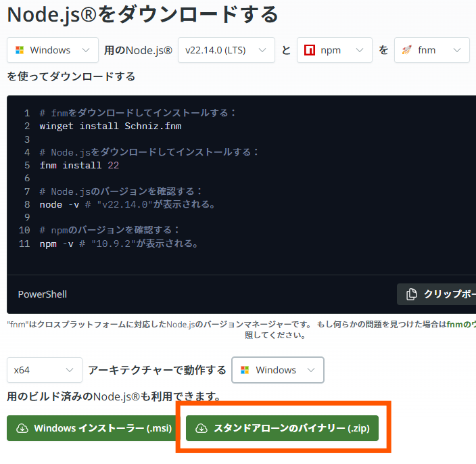Click the 'node -v' code line

tap(128, 204)
